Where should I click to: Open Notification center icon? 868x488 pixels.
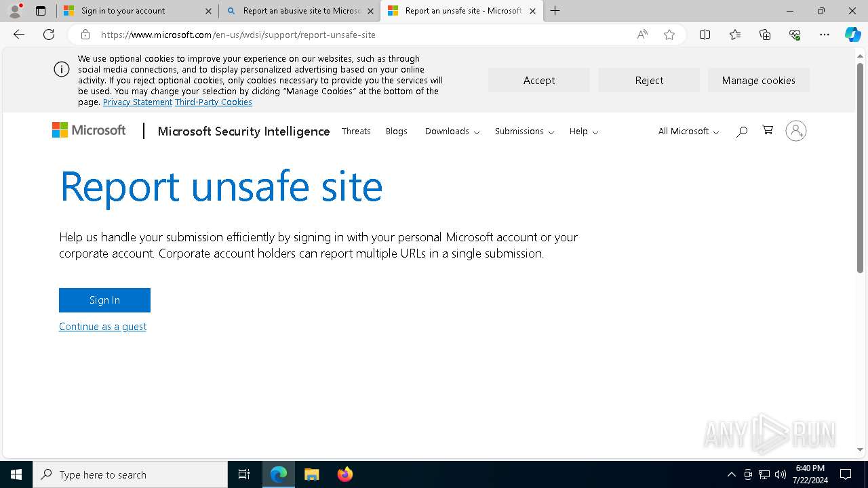[x=846, y=474]
